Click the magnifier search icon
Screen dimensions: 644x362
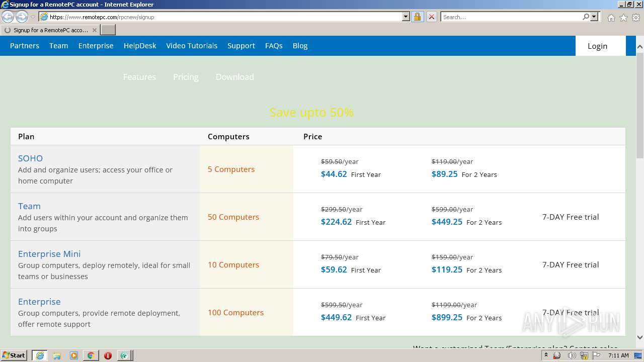(586, 17)
